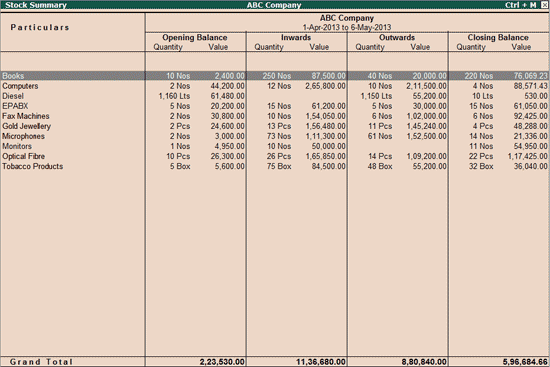
Task: Open the Monitors stock item
Action: coord(17,146)
